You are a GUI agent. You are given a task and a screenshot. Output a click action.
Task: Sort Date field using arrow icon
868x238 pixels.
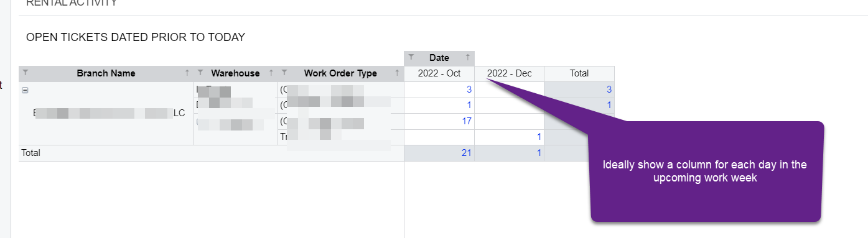(x=467, y=58)
